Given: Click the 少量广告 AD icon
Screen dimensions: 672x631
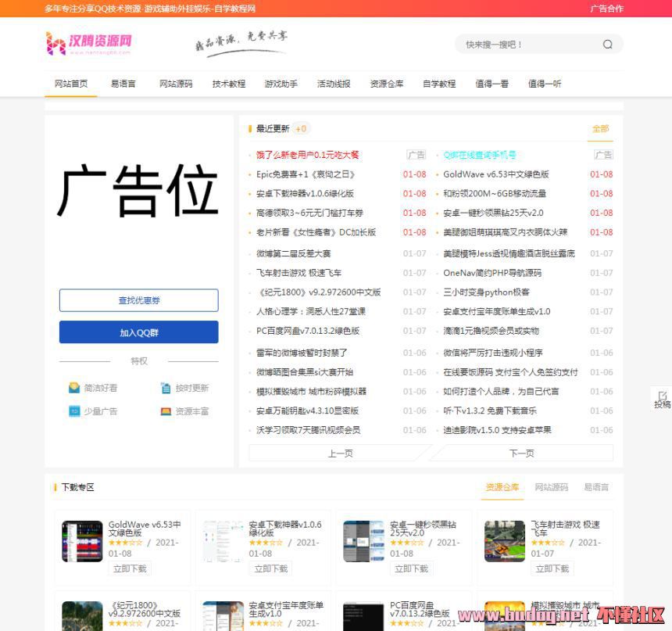Looking at the screenshot, I should click(74, 411).
